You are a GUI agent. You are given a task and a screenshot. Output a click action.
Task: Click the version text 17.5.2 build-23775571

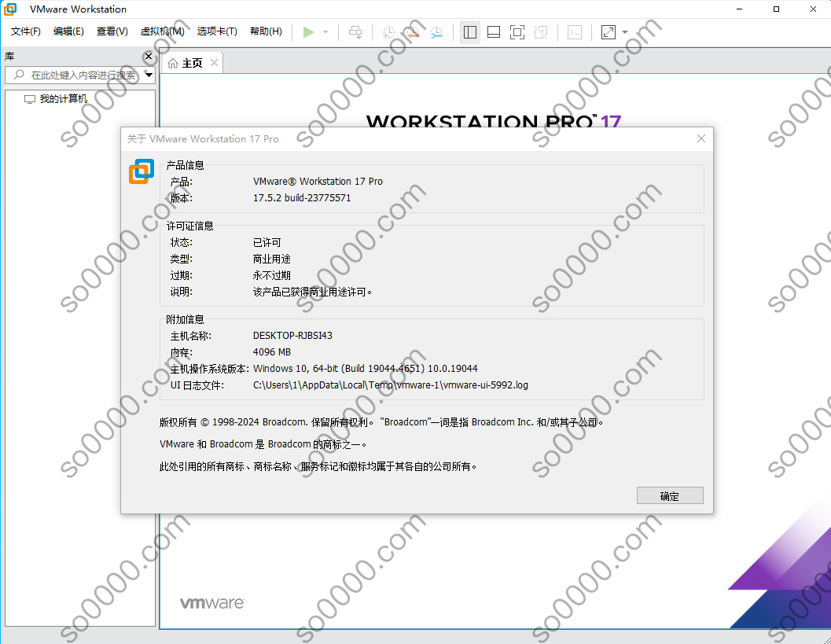(302, 197)
